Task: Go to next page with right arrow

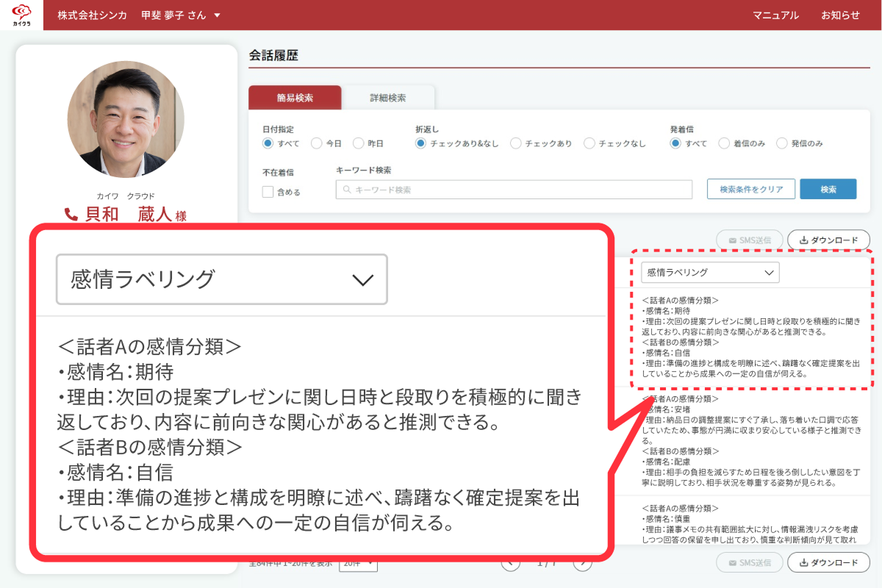Action: tap(582, 563)
